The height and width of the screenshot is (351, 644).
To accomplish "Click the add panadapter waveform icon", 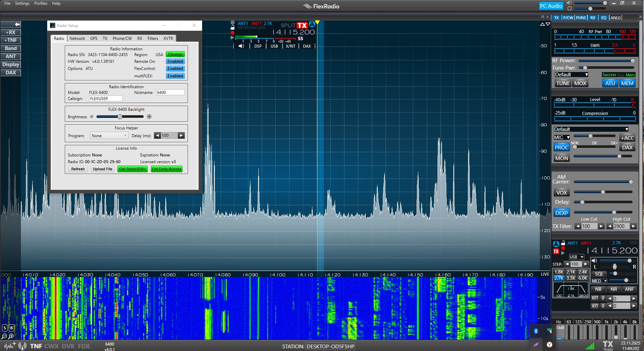I will tap(9, 346).
